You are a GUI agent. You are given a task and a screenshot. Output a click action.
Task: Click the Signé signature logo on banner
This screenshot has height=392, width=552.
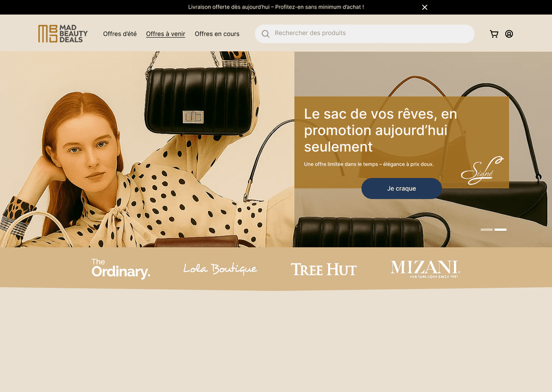pos(482,171)
